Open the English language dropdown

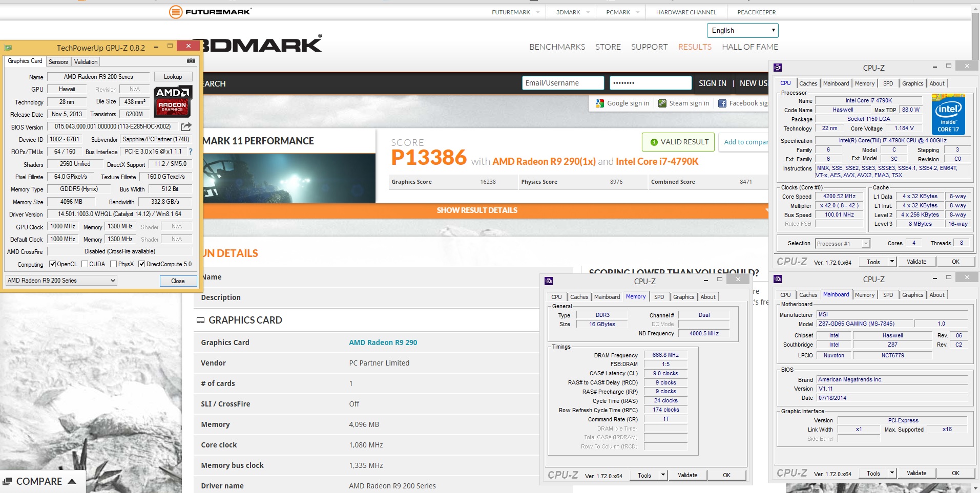[743, 30]
